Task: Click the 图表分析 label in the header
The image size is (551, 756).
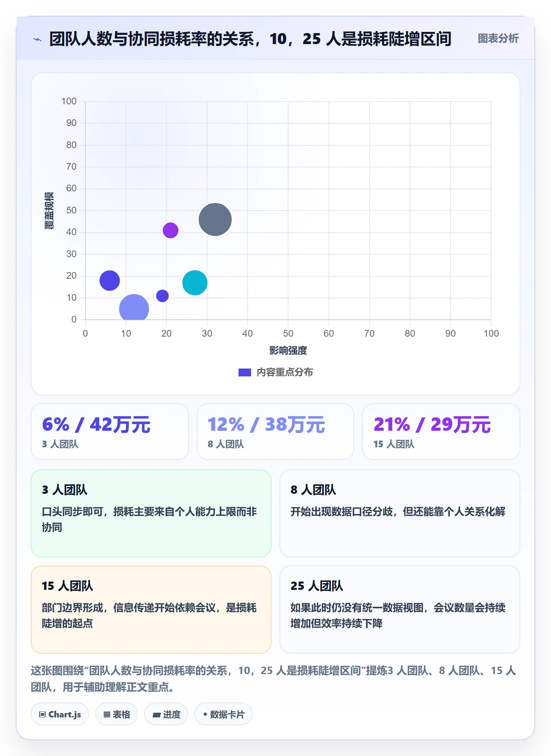Action: pos(498,39)
